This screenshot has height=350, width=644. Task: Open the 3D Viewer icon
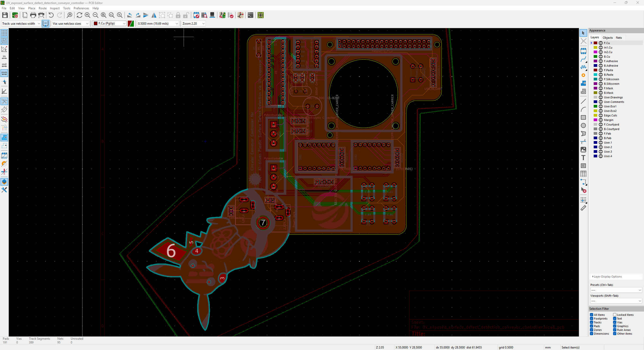click(x=212, y=15)
